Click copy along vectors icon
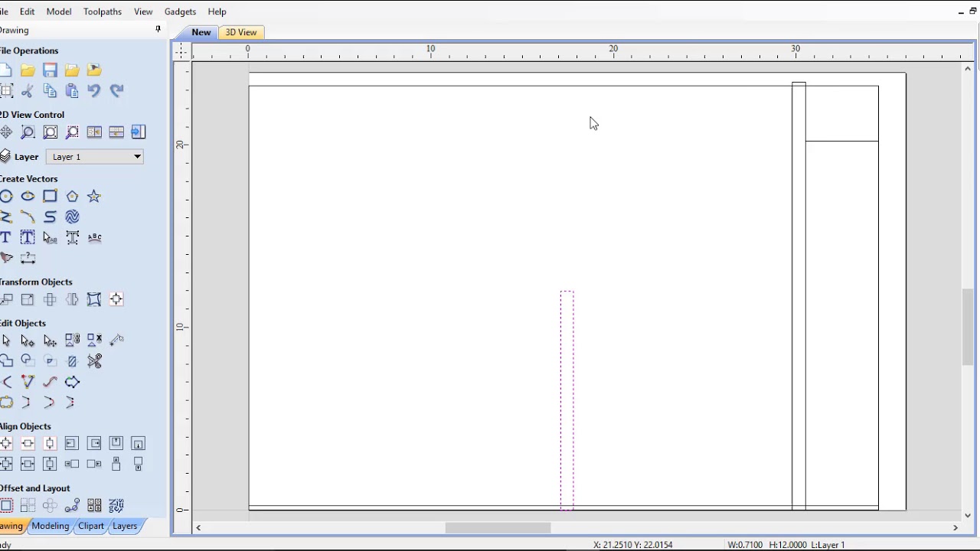Viewport: 980px width, 551px height. (x=72, y=505)
